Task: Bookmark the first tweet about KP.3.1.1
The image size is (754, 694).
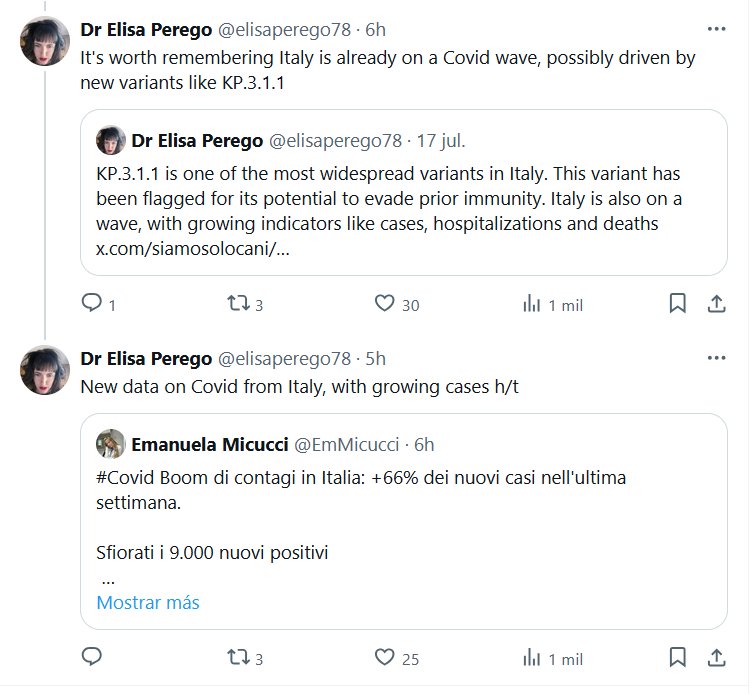Action: [677, 303]
